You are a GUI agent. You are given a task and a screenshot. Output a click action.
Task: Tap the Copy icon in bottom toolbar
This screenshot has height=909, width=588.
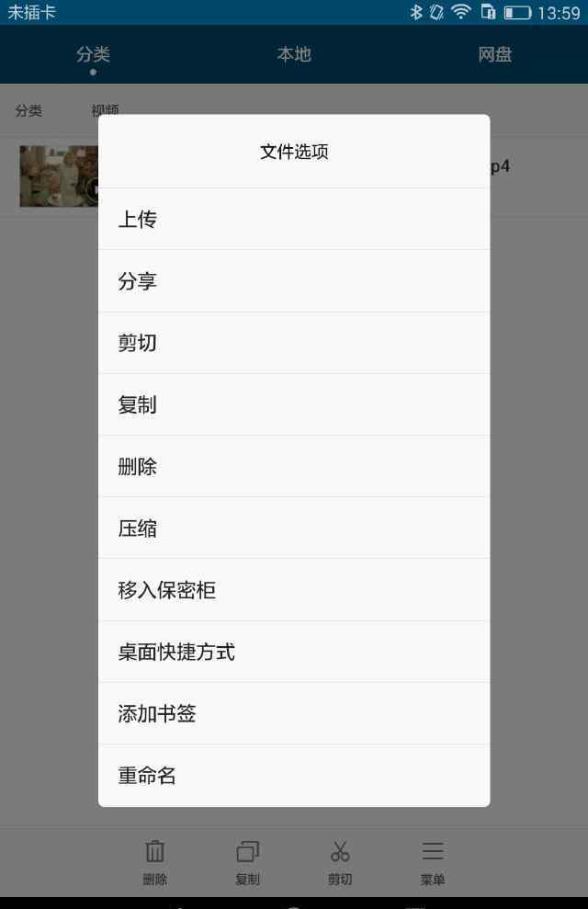[x=247, y=852]
